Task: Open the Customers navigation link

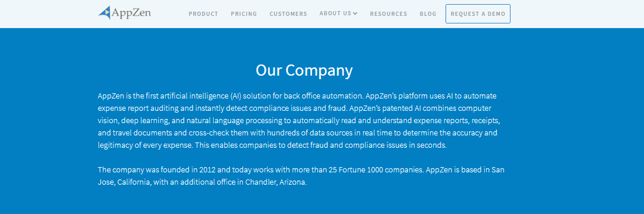Action: tap(288, 14)
